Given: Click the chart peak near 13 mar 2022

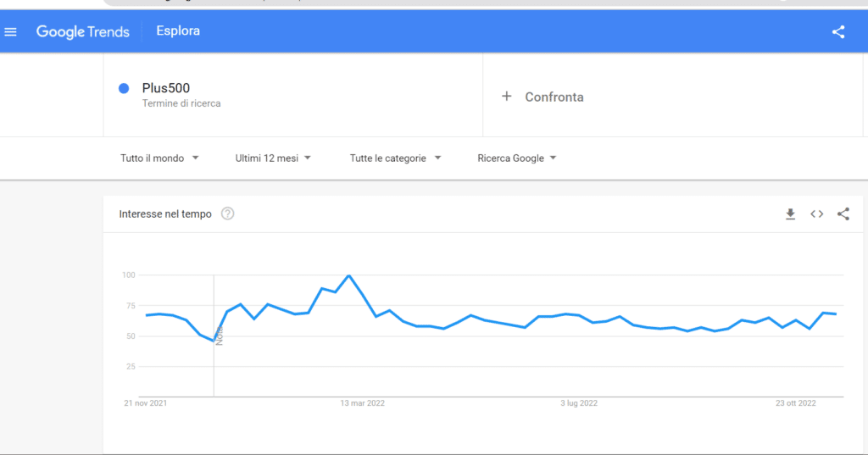Looking at the screenshot, I should tap(348, 275).
